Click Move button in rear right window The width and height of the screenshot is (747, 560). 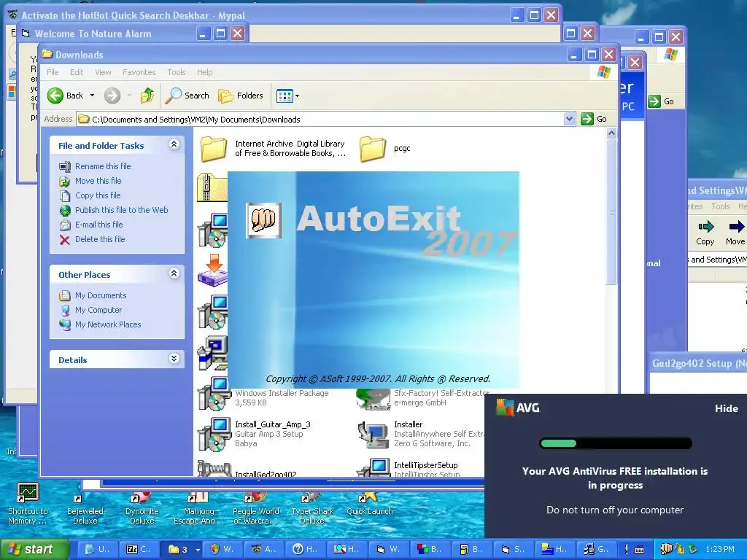click(735, 233)
